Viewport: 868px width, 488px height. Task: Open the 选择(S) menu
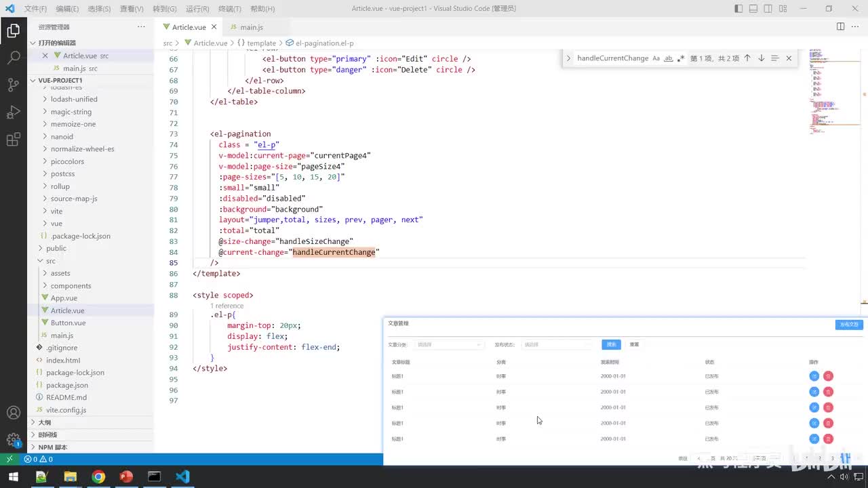coord(99,9)
